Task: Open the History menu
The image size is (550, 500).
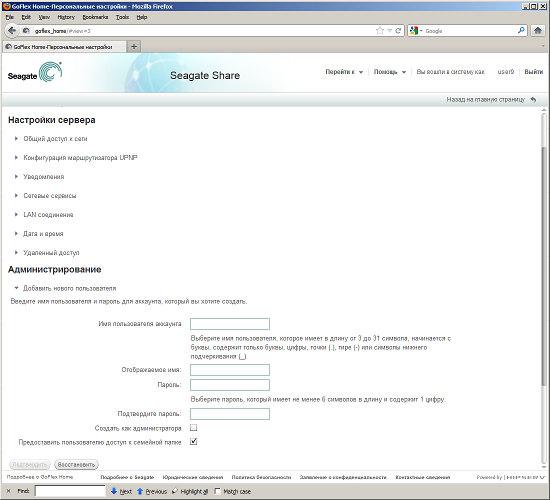Action: pyautogui.click(x=66, y=17)
